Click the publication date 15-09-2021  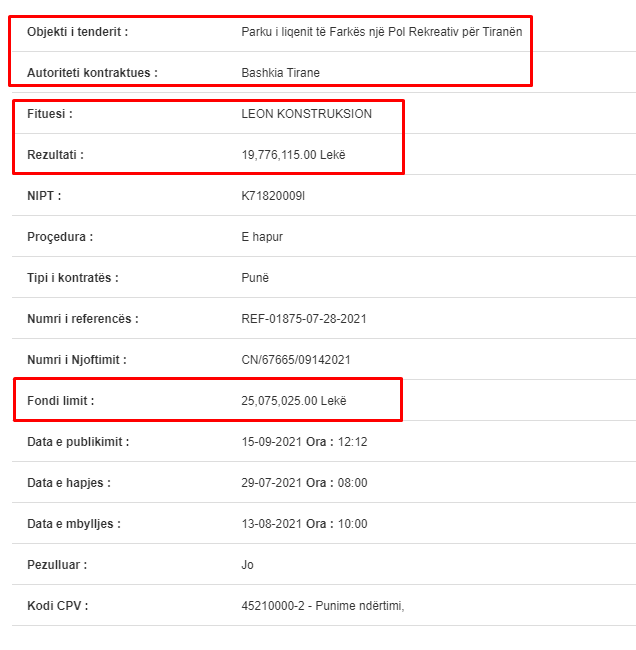[x=271, y=442]
